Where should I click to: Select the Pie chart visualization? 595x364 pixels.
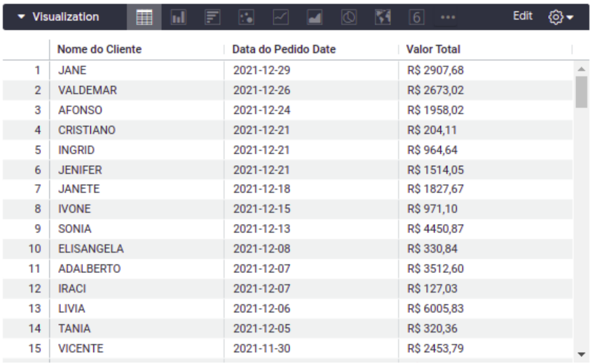pos(349,17)
